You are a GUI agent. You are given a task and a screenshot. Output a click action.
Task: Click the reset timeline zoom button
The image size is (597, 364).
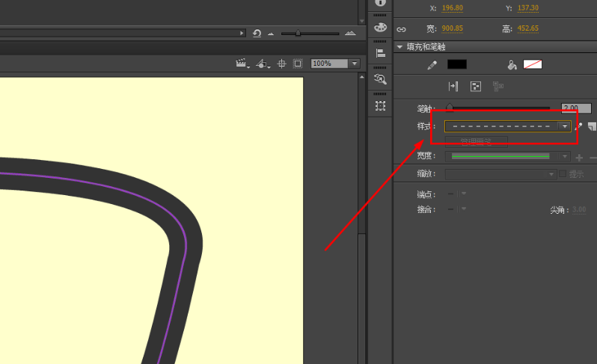257,34
